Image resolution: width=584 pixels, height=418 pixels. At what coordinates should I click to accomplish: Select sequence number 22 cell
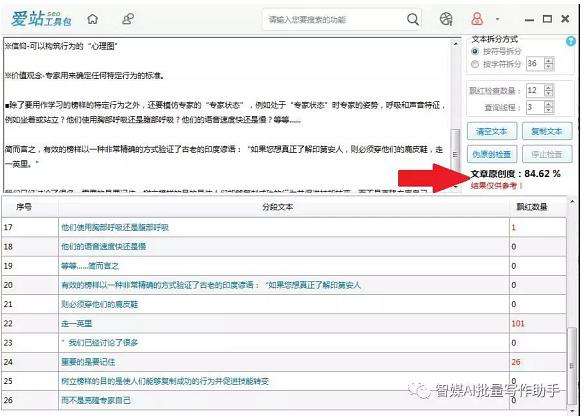click(30, 324)
